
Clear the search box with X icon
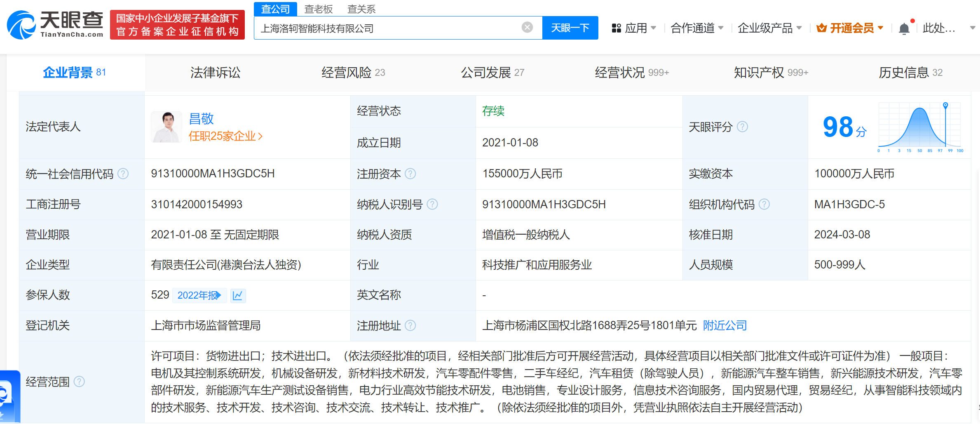(x=527, y=28)
